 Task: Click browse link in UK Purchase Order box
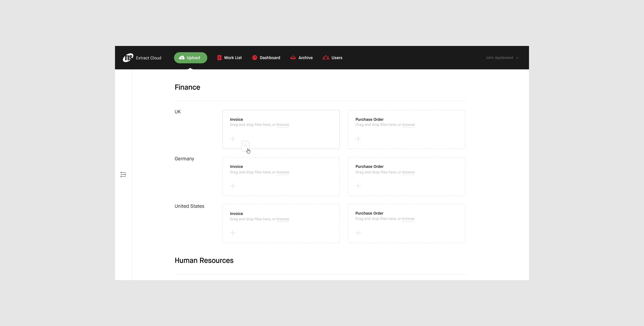click(x=408, y=125)
